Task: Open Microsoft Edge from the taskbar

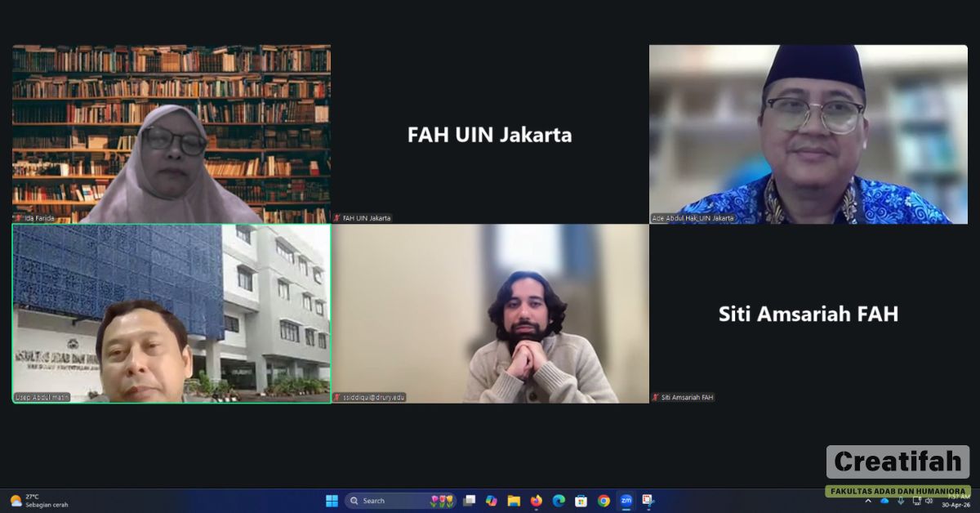Action: tap(559, 501)
